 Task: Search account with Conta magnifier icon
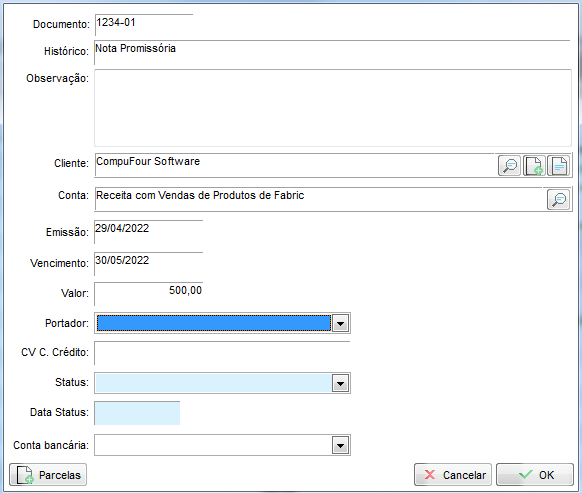coord(558,199)
